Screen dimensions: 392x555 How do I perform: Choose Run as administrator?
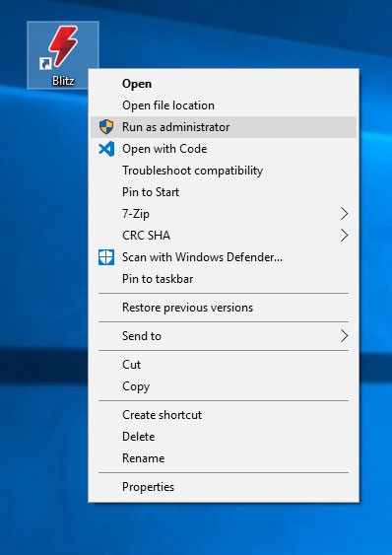click(224, 127)
